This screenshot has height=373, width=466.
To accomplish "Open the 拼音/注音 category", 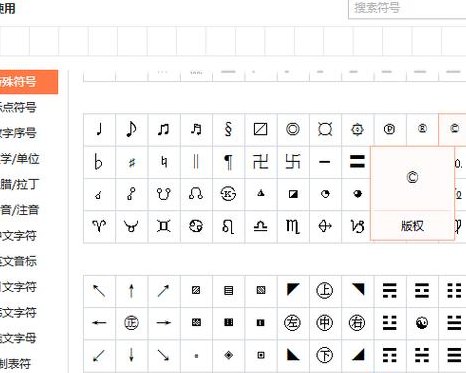I will point(20,210).
